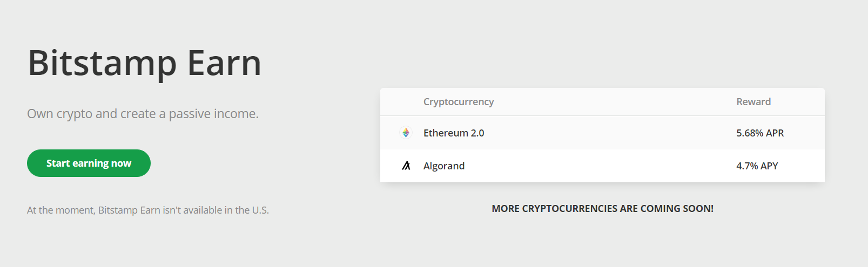Select the 5.68% APR reward value
Image resolution: width=868 pixels, height=267 pixels.
click(760, 133)
